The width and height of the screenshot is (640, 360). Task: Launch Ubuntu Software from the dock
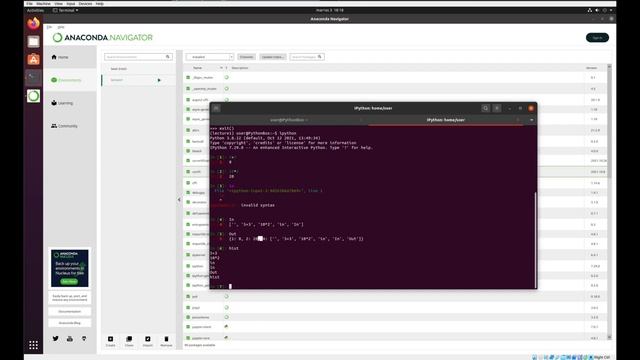pos(33,60)
